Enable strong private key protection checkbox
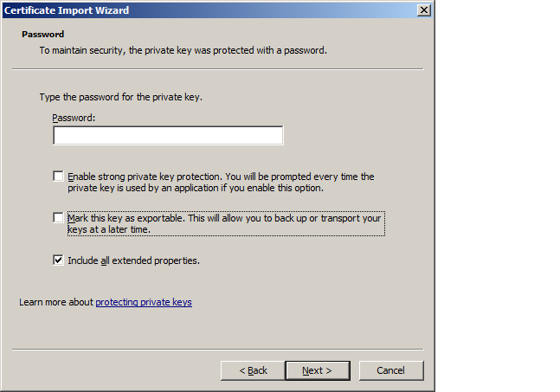The height and width of the screenshot is (392, 560). [x=58, y=177]
